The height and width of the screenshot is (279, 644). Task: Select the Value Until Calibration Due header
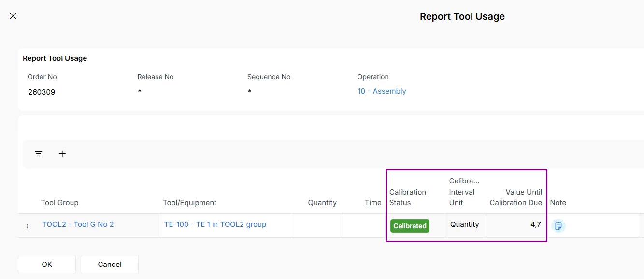pos(515,197)
